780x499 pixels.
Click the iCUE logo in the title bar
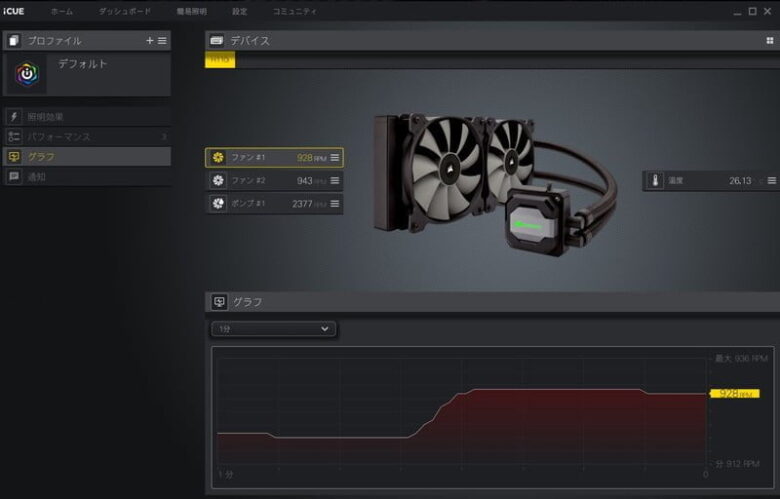[x=13, y=11]
